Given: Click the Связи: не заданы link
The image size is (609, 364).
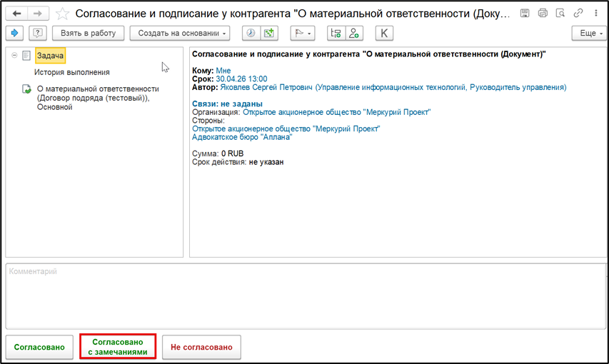Looking at the screenshot, I should coord(227,103).
